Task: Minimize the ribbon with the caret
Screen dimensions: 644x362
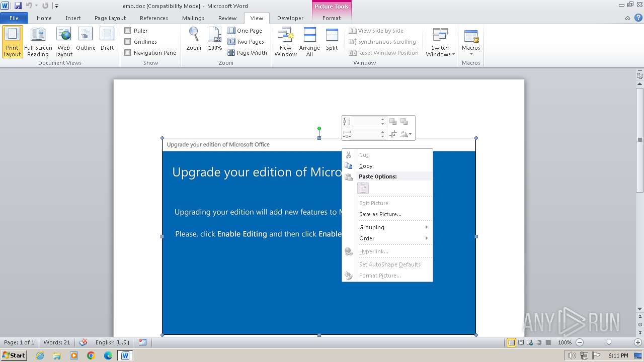Action: [x=627, y=18]
